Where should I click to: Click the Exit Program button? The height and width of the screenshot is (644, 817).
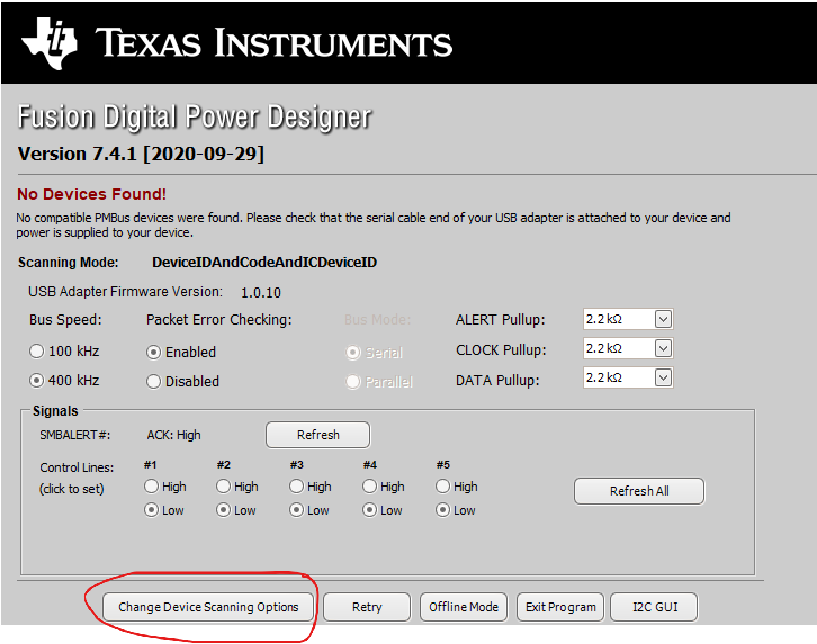tap(560, 607)
